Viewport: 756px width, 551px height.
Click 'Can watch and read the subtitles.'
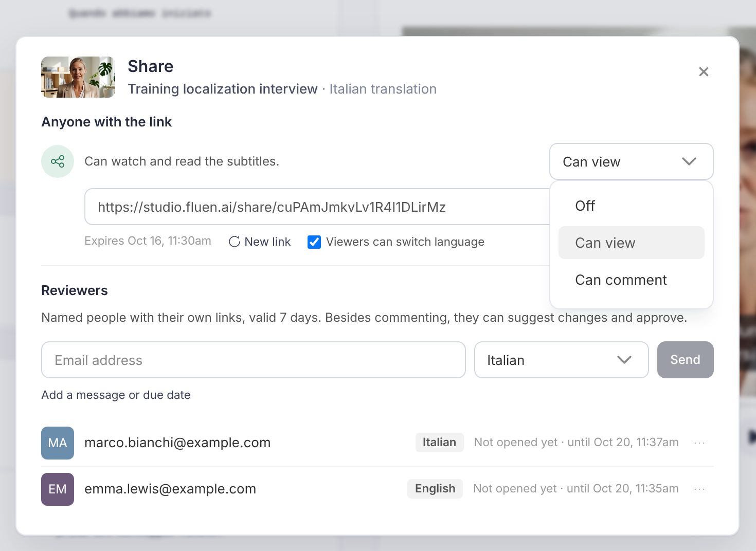pyautogui.click(x=182, y=161)
